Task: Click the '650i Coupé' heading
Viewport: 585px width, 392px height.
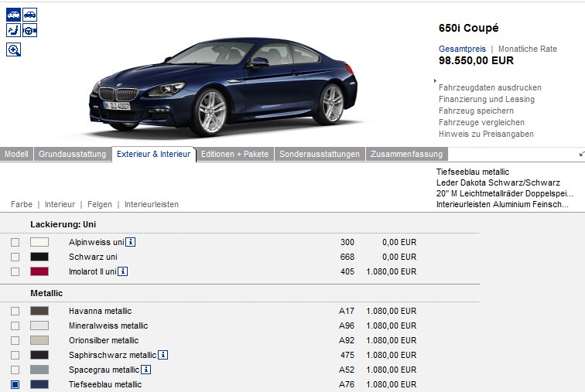Action: pos(469,28)
